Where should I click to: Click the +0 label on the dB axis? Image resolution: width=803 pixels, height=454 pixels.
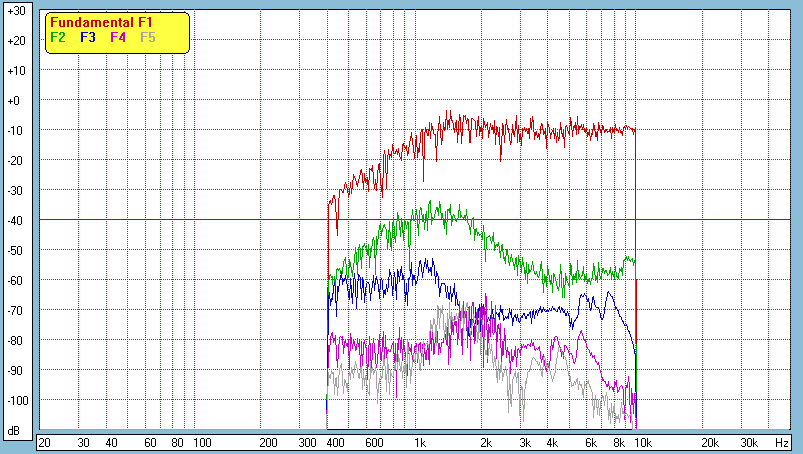pos(15,101)
